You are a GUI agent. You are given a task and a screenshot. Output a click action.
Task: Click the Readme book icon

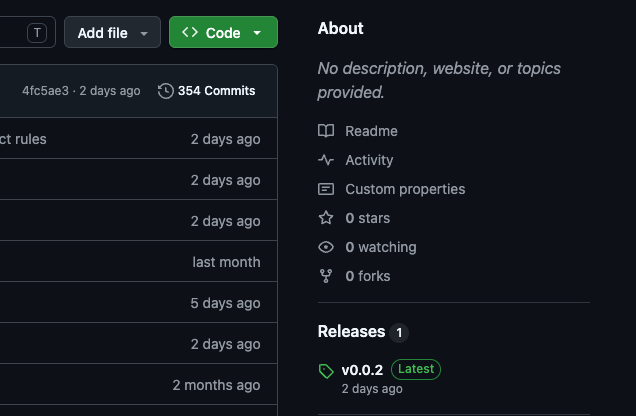[x=326, y=131]
